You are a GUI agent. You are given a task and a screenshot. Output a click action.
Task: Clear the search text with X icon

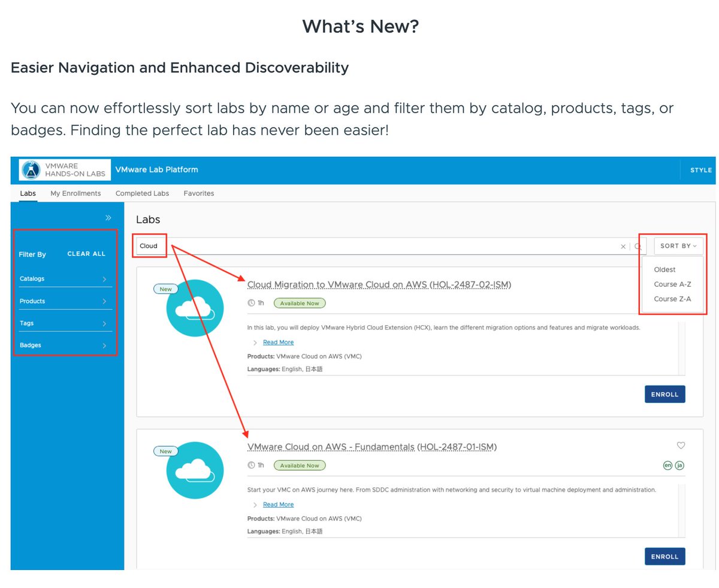623,246
